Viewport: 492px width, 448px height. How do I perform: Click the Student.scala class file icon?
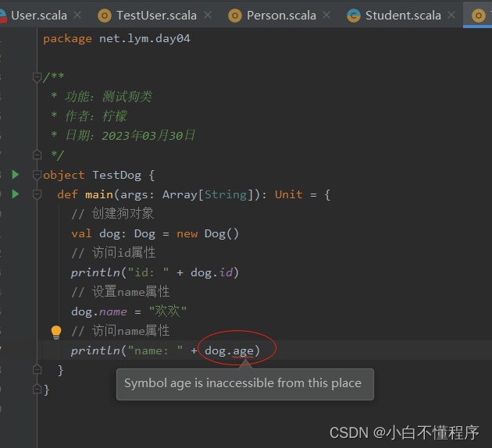pyautogui.click(x=354, y=16)
